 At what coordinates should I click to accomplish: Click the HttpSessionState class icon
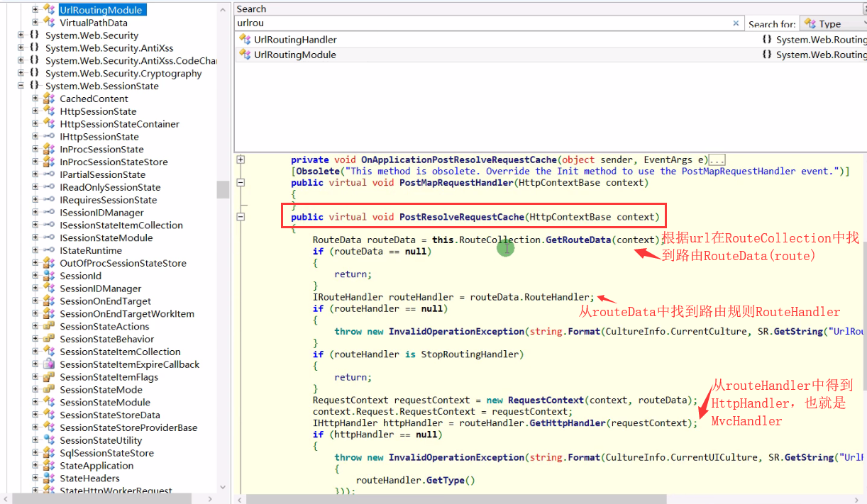(48, 111)
